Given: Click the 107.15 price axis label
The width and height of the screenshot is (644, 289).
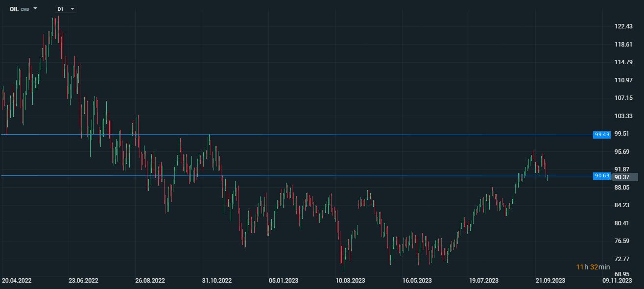Looking at the screenshot, I should pyautogui.click(x=622, y=98).
